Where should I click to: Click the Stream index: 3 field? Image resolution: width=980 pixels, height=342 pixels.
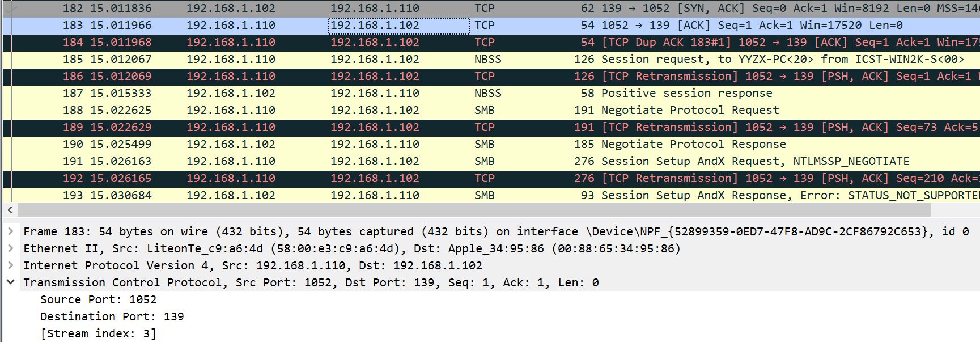[98, 333]
